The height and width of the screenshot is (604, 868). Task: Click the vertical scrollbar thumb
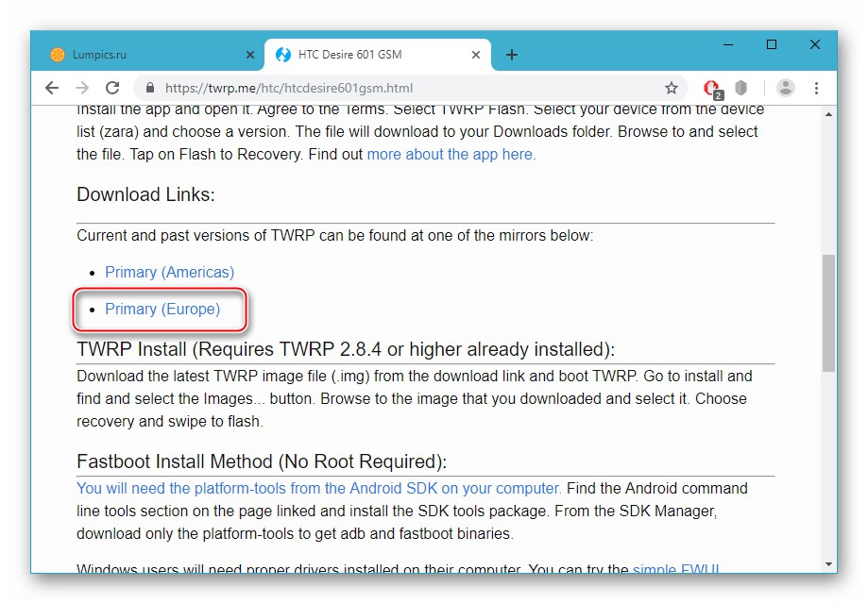[x=828, y=313]
